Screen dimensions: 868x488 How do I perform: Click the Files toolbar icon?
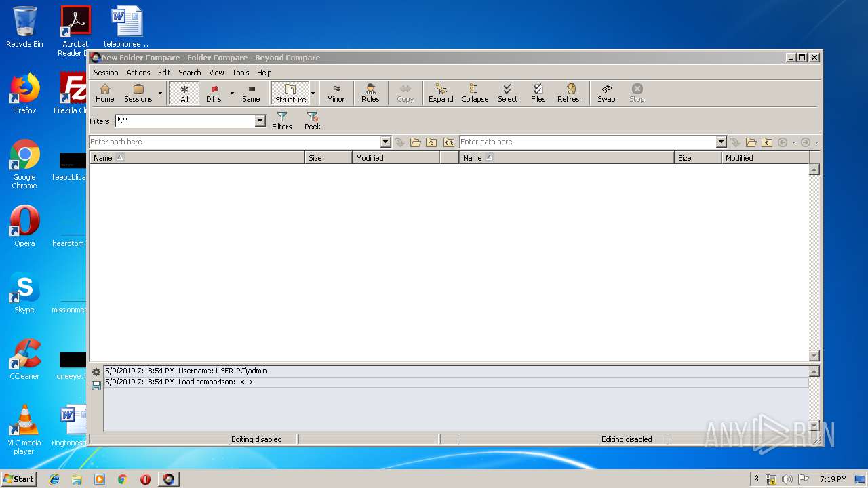point(538,94)
